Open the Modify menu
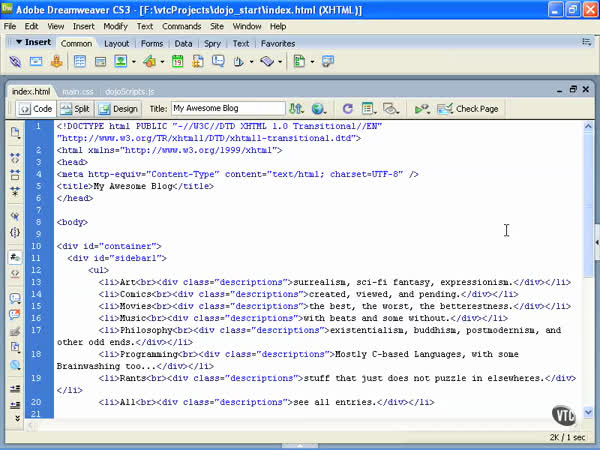The image size is (600, 450). 115,25
